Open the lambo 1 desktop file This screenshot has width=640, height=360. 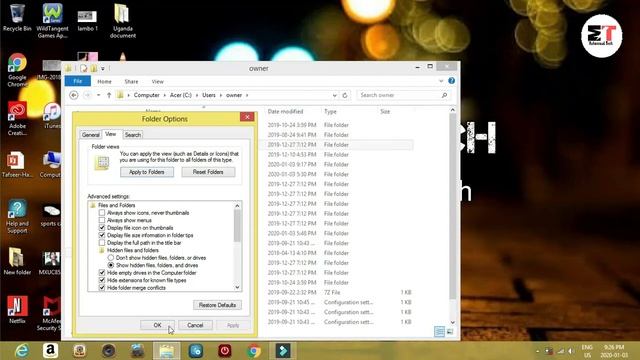[x=87, y=20]
